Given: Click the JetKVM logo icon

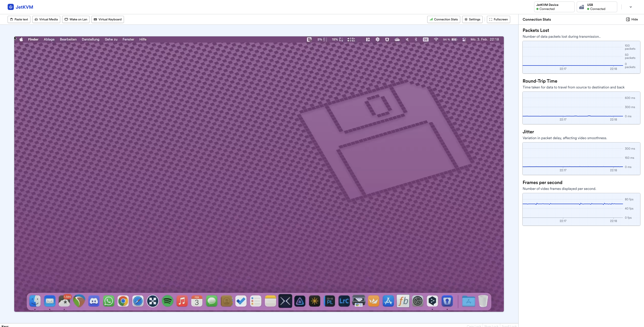Looking at the screenshot, I should click(10, 7).
